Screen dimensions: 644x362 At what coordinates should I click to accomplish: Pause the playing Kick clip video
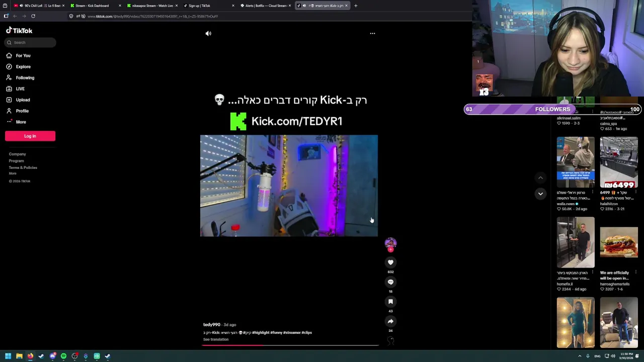click(289, 186)
